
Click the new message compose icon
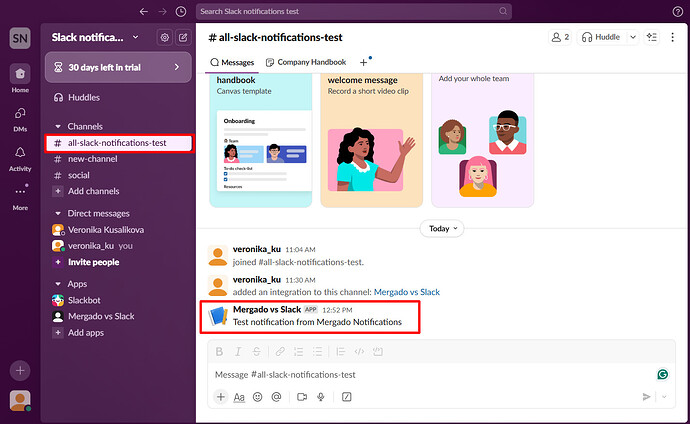coord(182,37)
